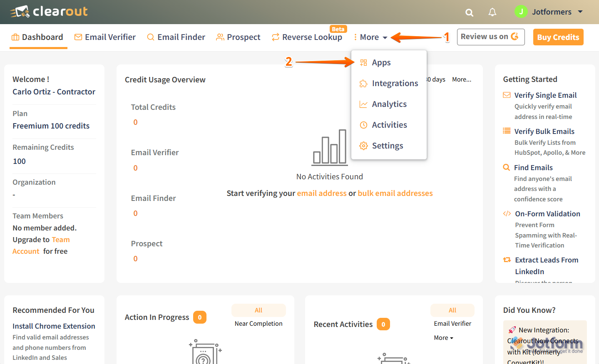The width and height of the screenshot is (599, 364).
Task: Expand the Jotformers account dropdown arrow
Action: [580, 12]
